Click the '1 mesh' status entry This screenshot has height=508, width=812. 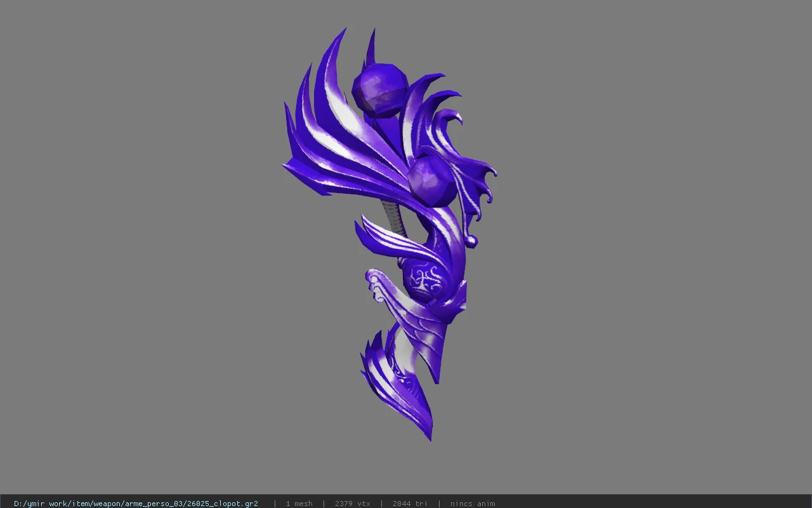[299, 504]
